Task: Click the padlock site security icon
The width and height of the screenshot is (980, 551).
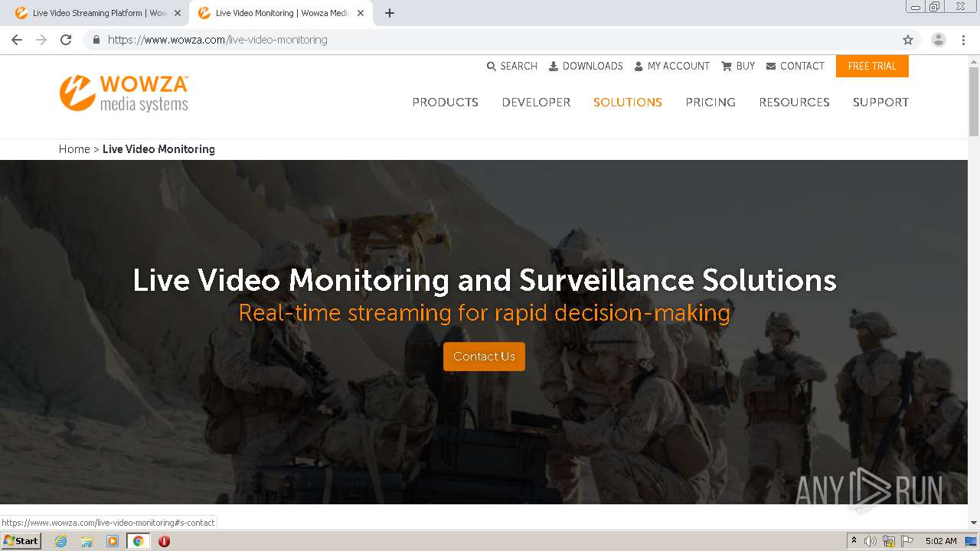Action: [x=96, y=40]
